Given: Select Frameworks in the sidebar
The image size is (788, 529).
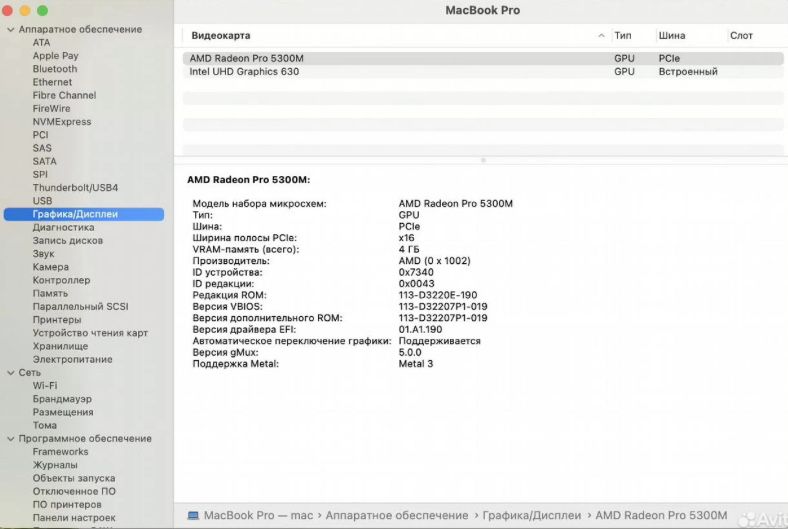Looking at the screenshot, I should click(x=60, y=452).
